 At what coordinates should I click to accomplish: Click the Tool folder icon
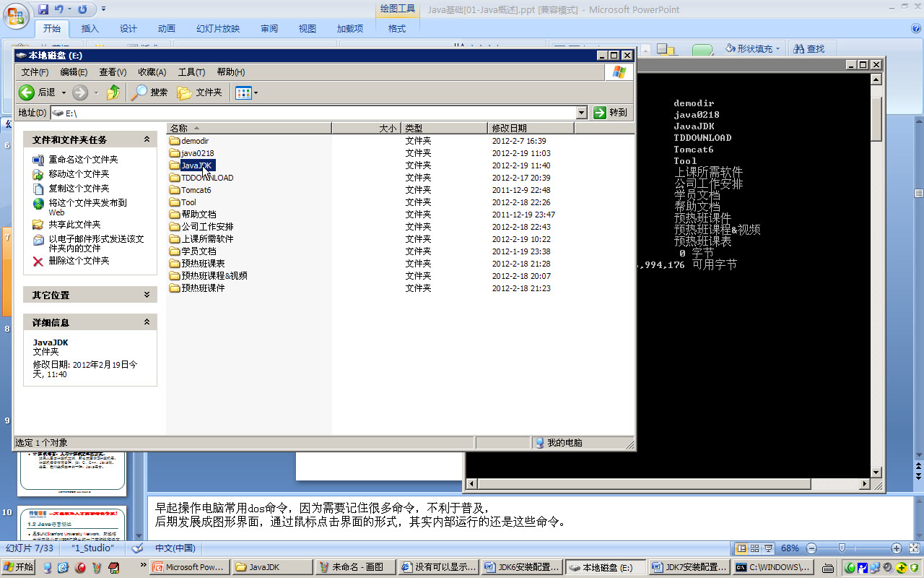click(x=174, y=202)
